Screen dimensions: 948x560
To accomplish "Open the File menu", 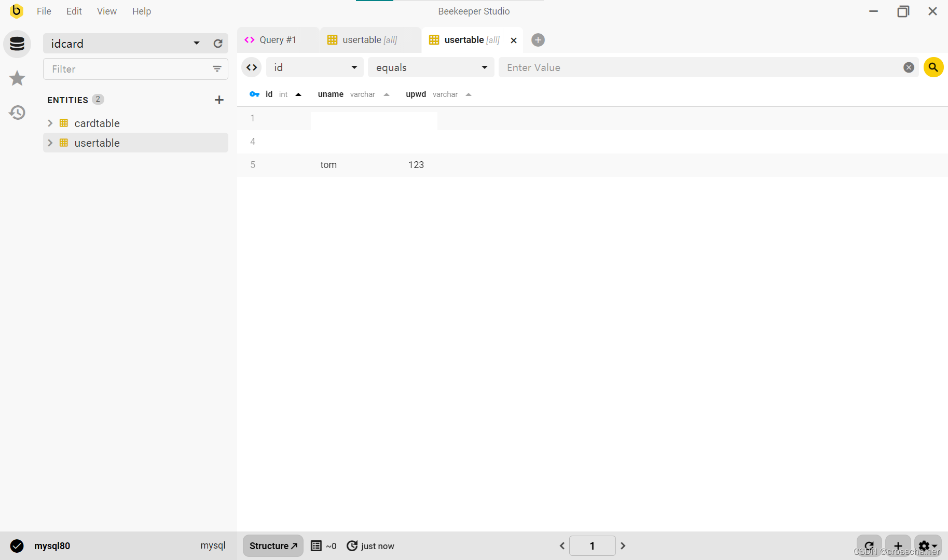I will pyautogui.click(x=44, y=11).
